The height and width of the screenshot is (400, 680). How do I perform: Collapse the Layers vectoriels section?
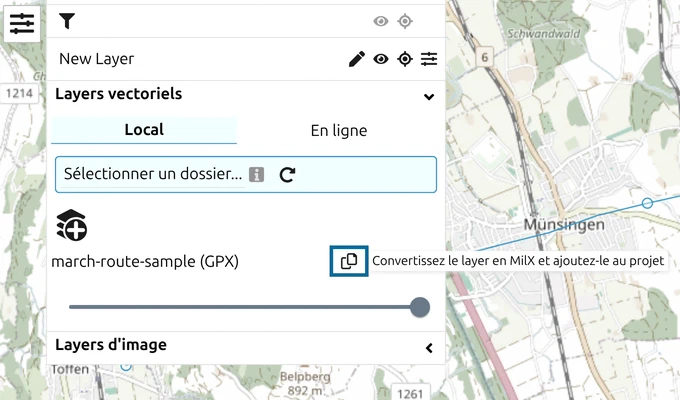click(429, 97)
